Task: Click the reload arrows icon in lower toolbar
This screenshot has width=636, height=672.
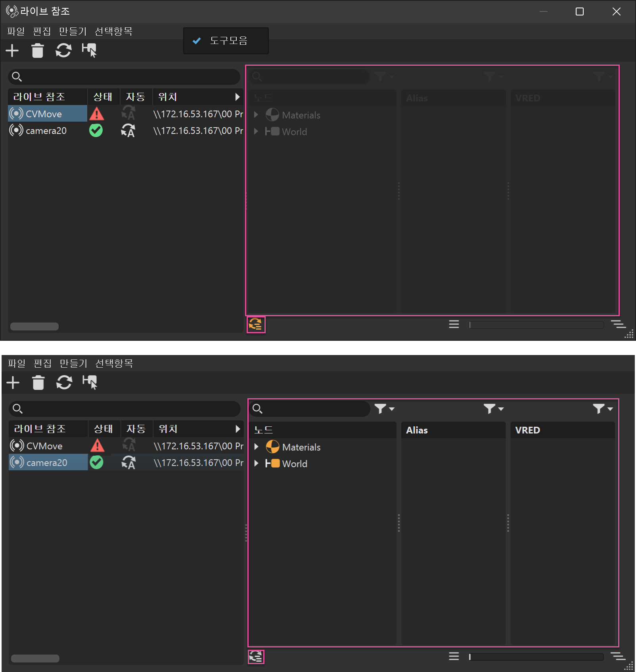Action: [x=64, y=383]
